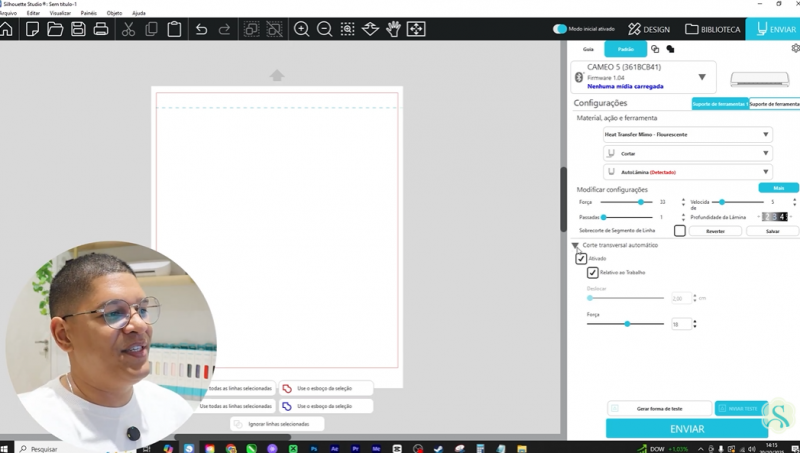Image resolution: width=800 pixels, height=453 pixels.
Task: Expand the Cortar action dropdown
Action: [x=687, y=154]
